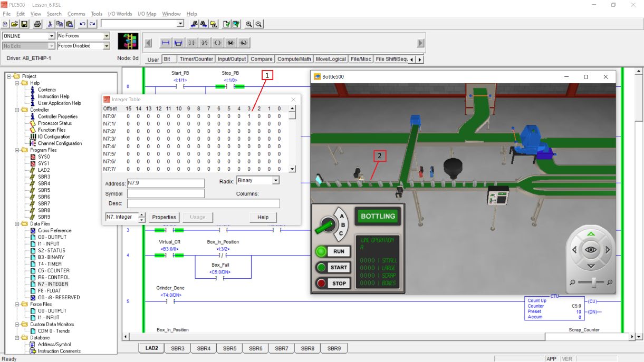Select the Timer/Counter instruction tab
644x362 pixels.
click(x=196, y=59)
